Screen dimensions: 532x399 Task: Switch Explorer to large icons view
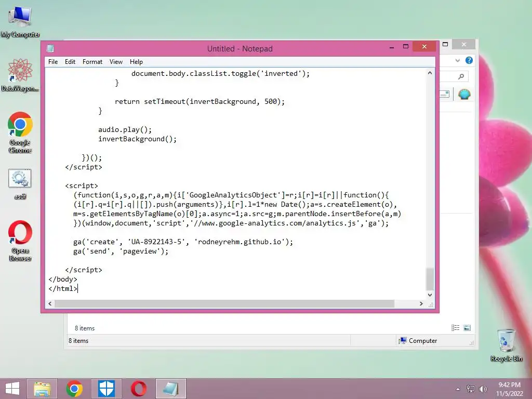click(467, 327)
